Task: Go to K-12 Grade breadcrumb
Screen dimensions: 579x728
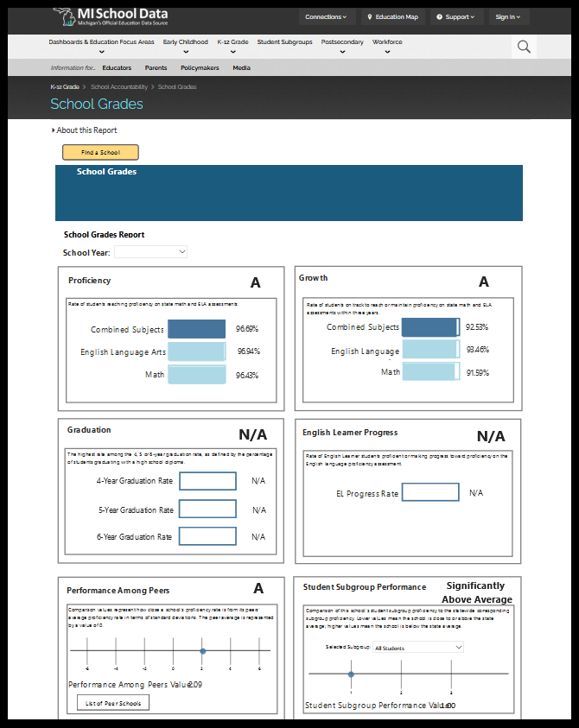Action: 65,87
